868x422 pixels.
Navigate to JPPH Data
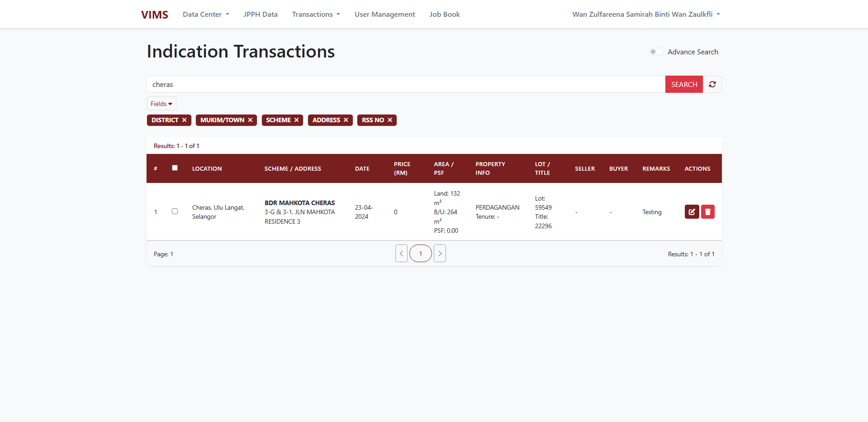pos(261,14)
